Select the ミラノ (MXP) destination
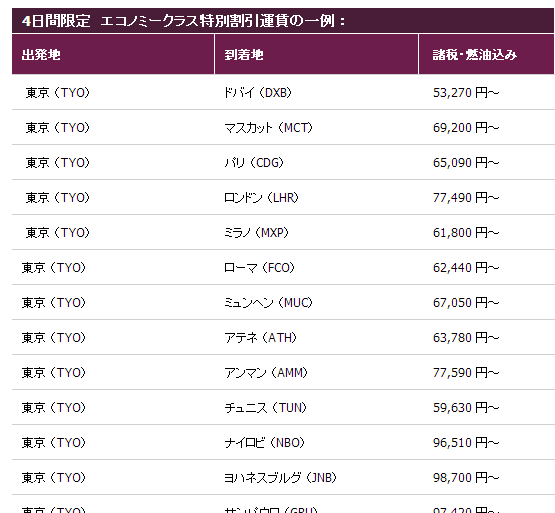 (x=257, y=233)
